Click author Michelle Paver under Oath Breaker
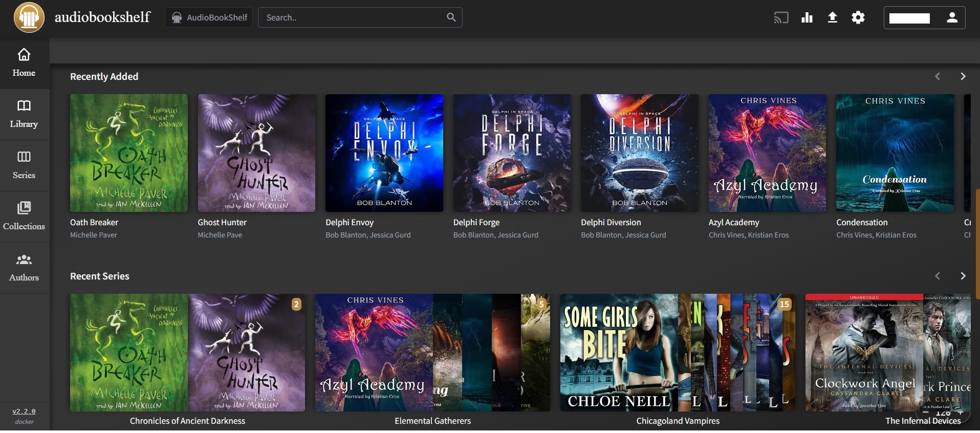This screenshot has width=980, height=433. click(x=94, y=235)
